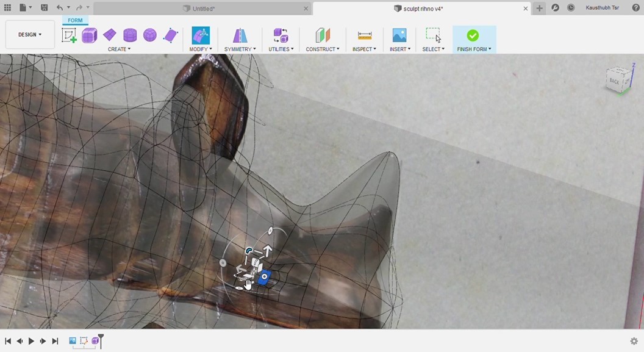Image resolution: width=644 pixels, height=352 pixels.
Task: Save the design with the floppy icon
Action: click(x=44, y=7)
